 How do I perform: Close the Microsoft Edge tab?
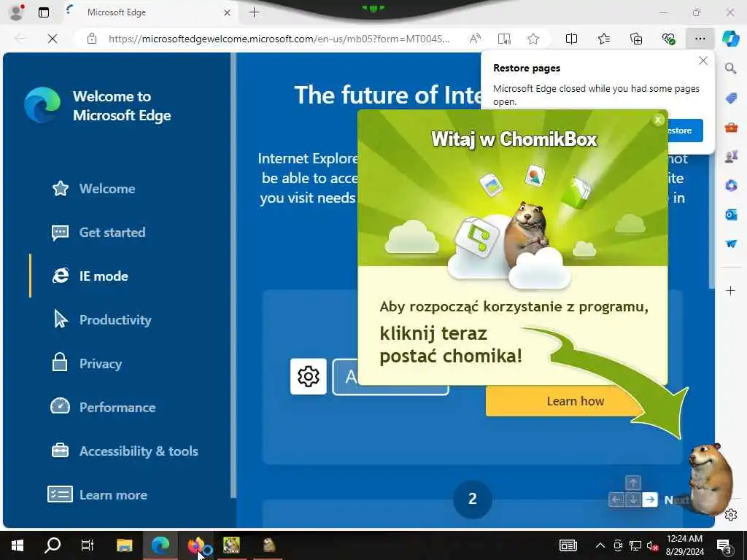click(228, 13)
